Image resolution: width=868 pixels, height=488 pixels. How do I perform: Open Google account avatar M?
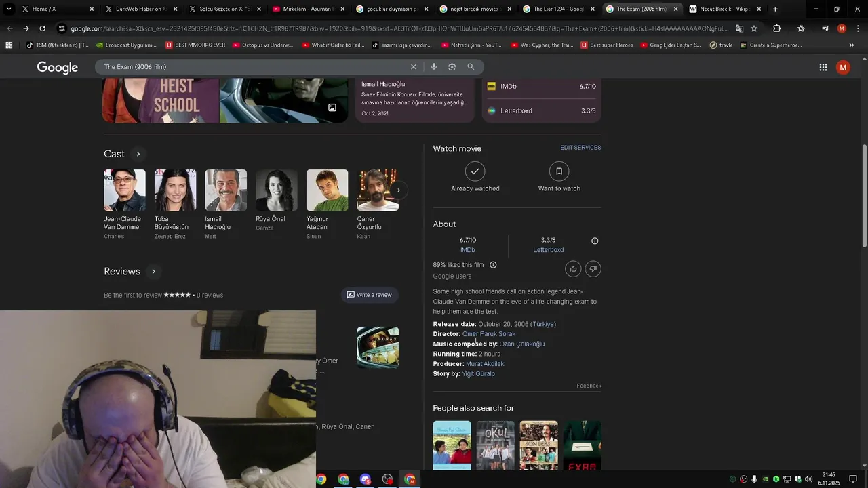coord(843,67)
